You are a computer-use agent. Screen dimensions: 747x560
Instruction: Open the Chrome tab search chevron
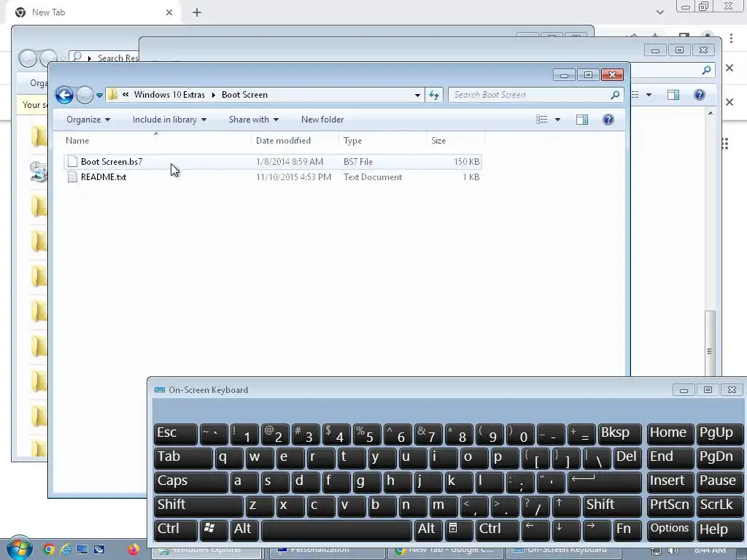click(659, 12)
